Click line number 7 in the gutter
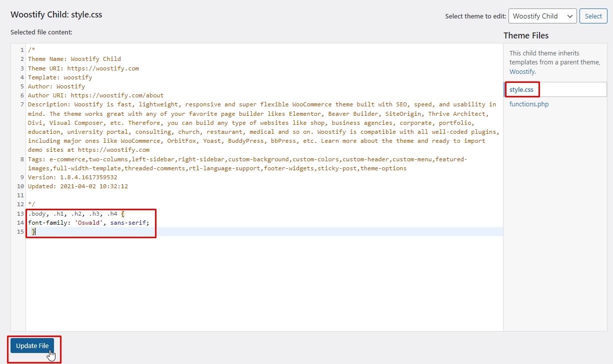The width and height of the screenshot is (613, 364). [22, 104]
